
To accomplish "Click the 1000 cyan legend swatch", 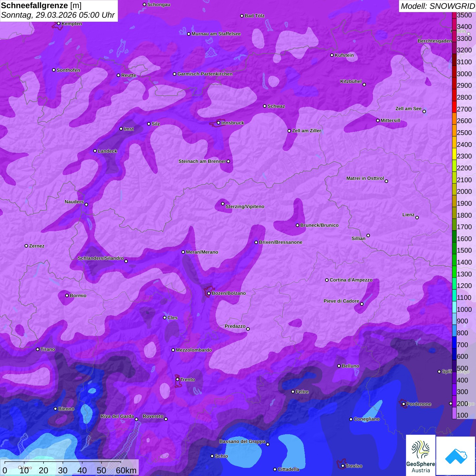I will [454, 307].
